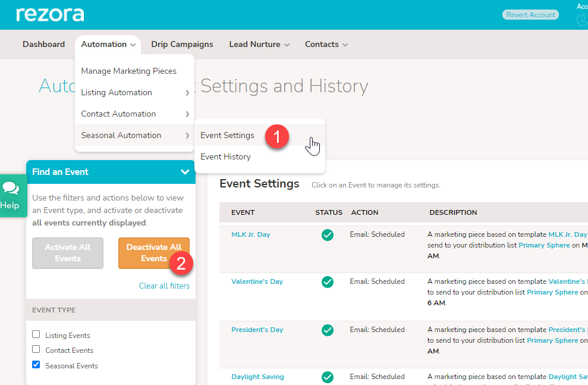588x385 pixels.
Task: Open the President's Day event
Action: tap(257, 330)
